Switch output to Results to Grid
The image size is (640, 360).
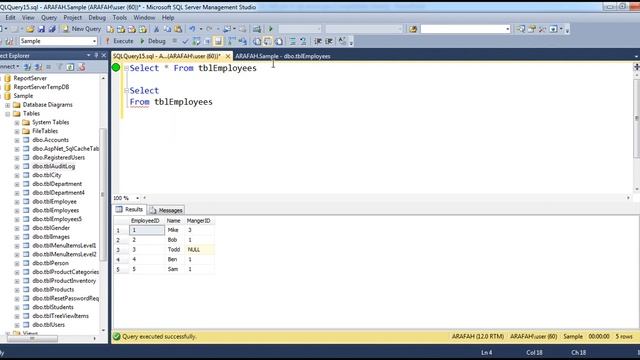click(x=268, y=41)
